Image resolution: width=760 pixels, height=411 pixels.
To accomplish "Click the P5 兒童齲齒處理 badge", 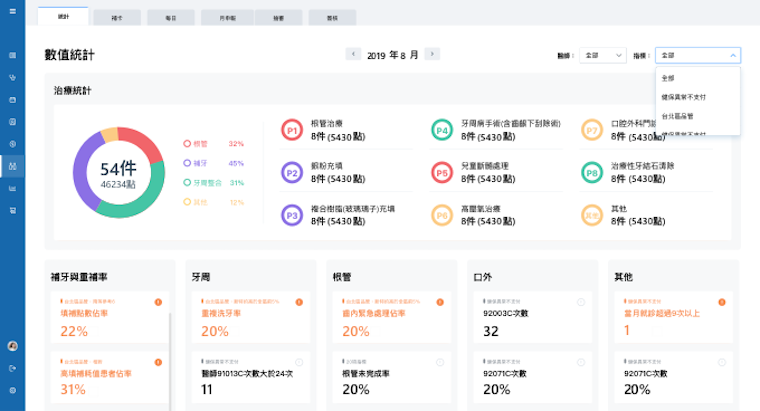I will 441,172.
